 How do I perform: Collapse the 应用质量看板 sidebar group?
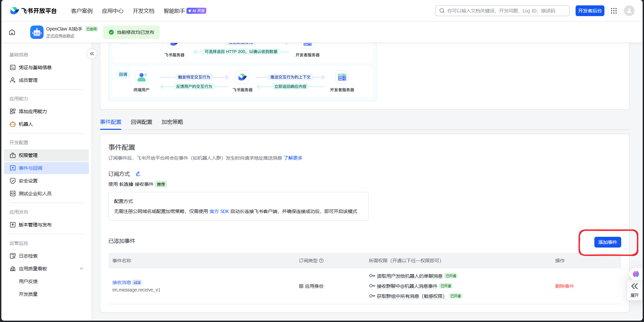coord(82,269)
